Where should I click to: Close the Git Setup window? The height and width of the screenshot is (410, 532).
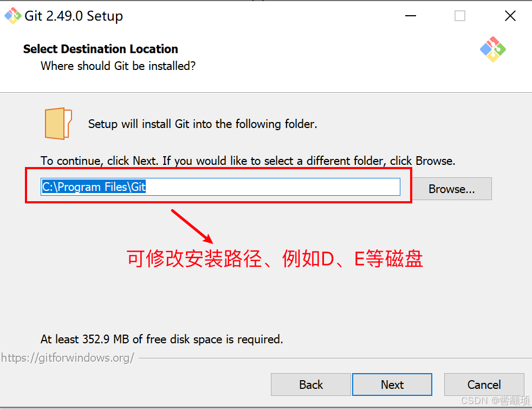pyautogui.click(x=510, y=16)
